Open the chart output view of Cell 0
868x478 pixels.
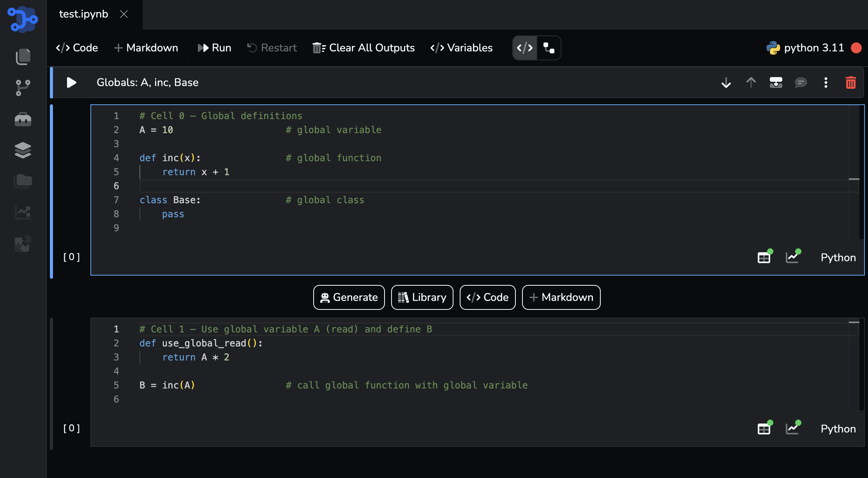pos(793,257)
